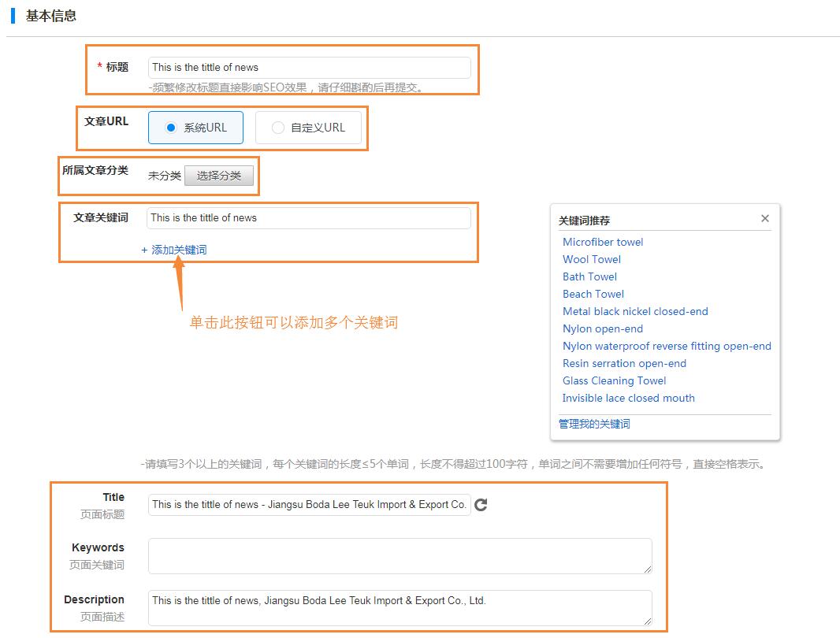
Task: Pick Nylon waterproof reverse fitting open-end keyword
Action: point(667,346)
